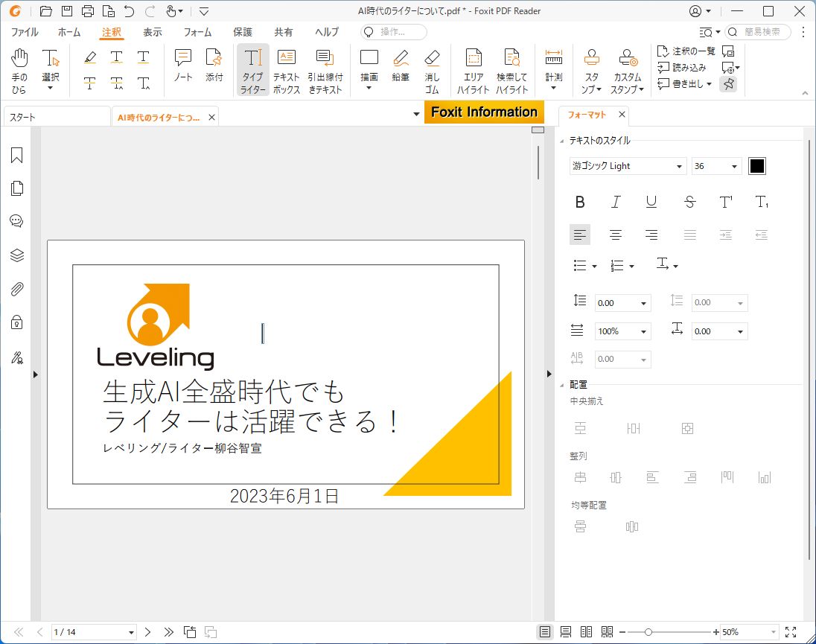Image resolution: width=816 pixels, height=644 pixels.
Task: Open the Layers side panel
Action: click(16, 255)
